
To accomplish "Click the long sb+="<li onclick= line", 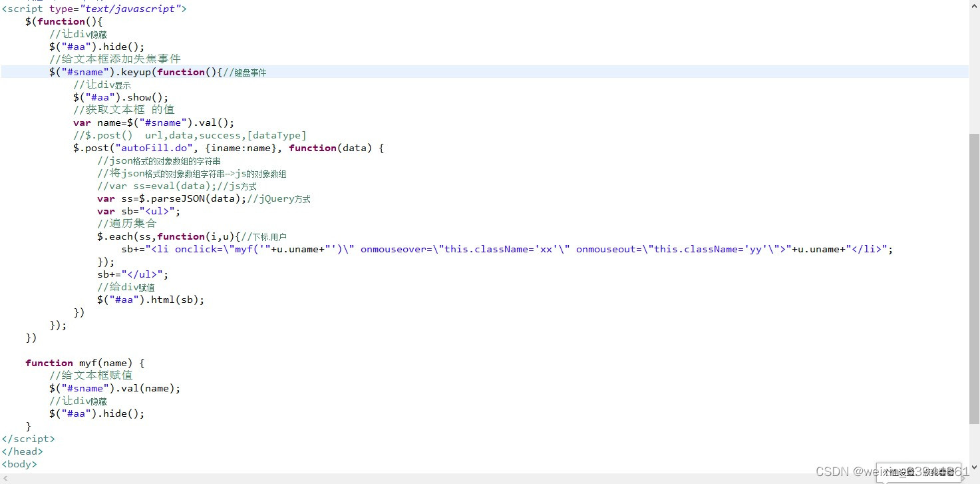I will (x=507, y=249).
